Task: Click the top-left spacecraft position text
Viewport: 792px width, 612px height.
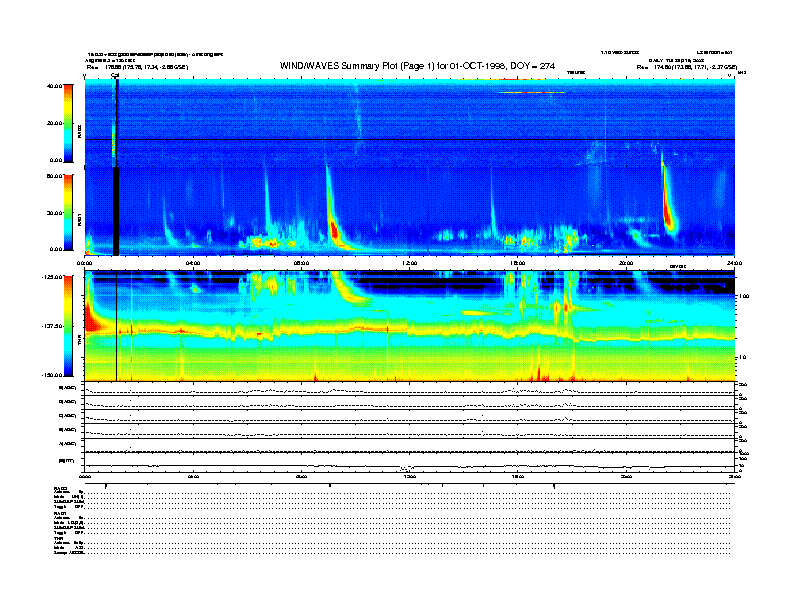Action: click(x=136, y=66)
